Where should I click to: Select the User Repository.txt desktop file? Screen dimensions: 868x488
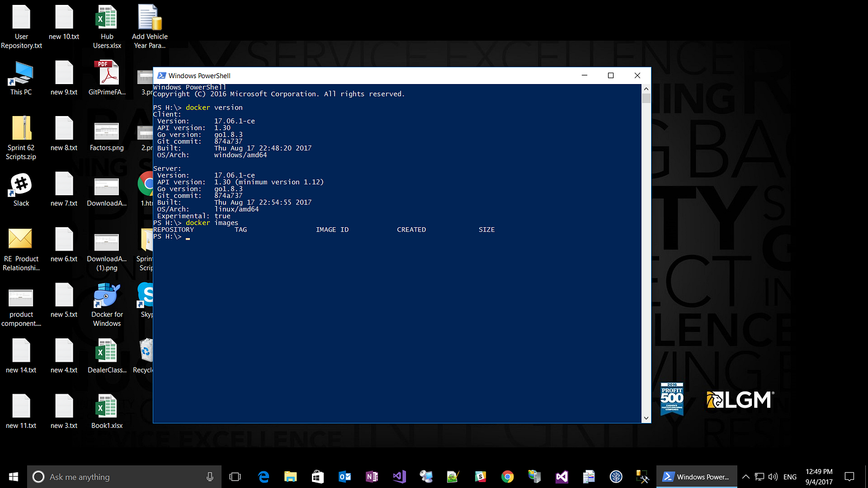tap(22, 27)
